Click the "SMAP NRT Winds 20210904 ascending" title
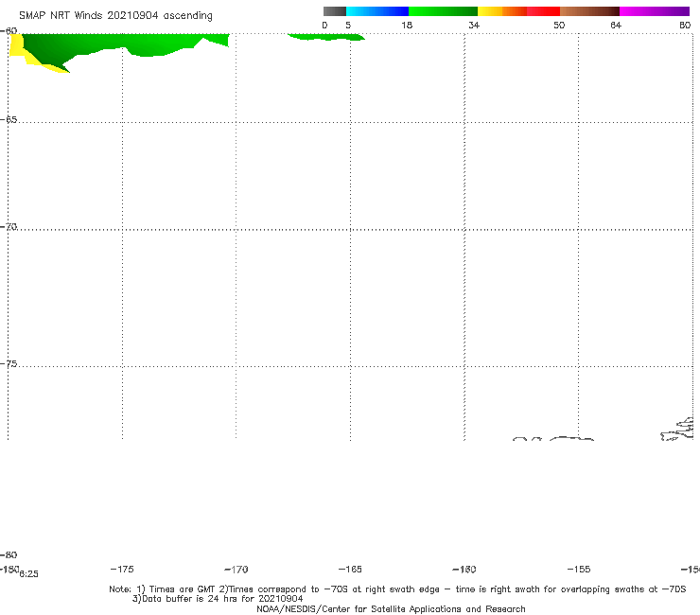Viewport: 700px width, 615px height. coord(115,16)
